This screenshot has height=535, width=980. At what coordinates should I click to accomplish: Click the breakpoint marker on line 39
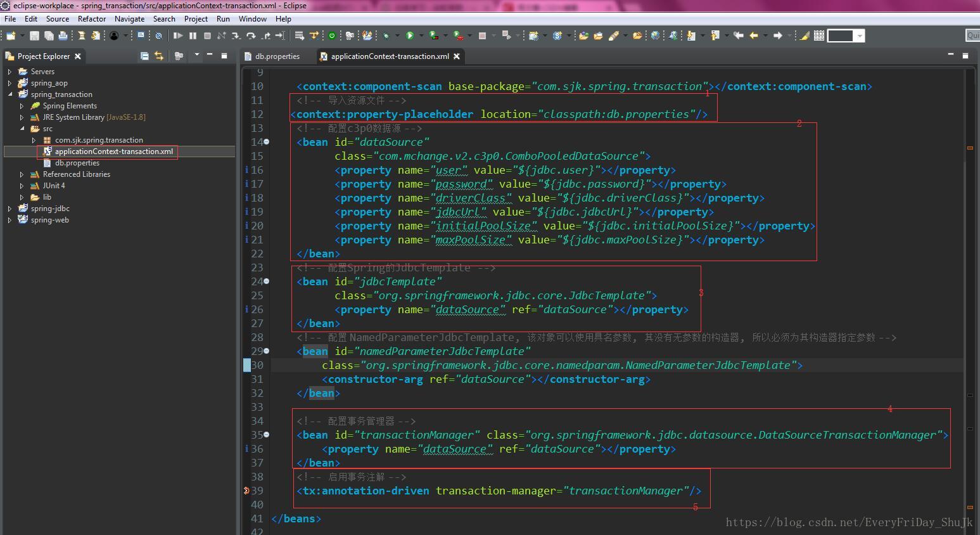(x=246, y=491)
